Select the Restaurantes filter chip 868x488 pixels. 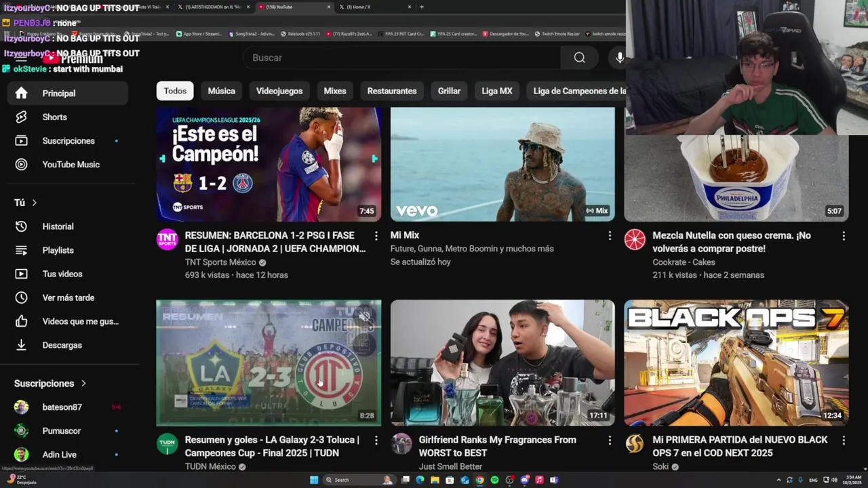click(x=392, y=91)
